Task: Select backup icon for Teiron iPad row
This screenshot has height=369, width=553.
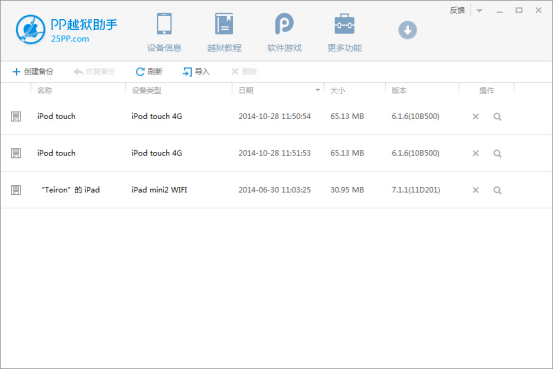Action: tap(16, 190)
